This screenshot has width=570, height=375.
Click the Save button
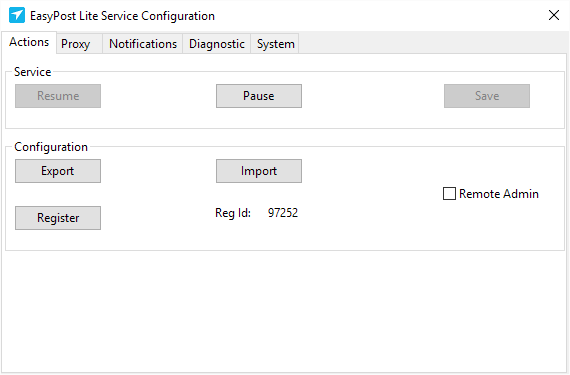[487, 96]
